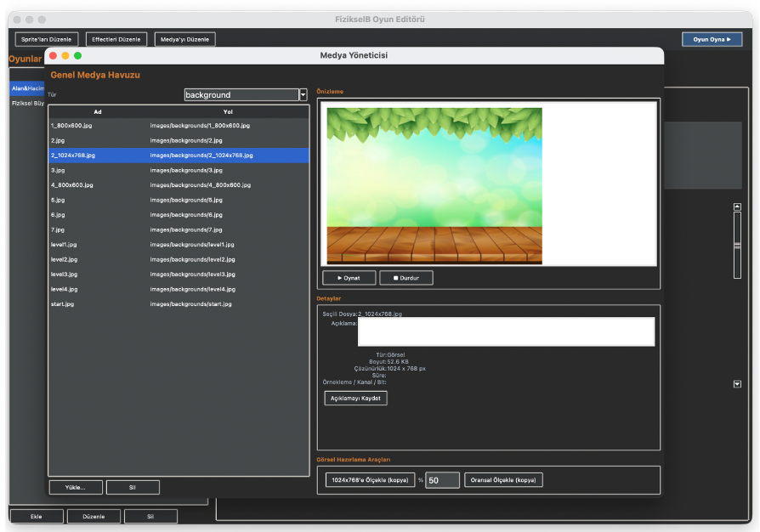Save the description with Açıklamayı Kaydet
This screenshot has height=532, width=760.
point(355,398)
